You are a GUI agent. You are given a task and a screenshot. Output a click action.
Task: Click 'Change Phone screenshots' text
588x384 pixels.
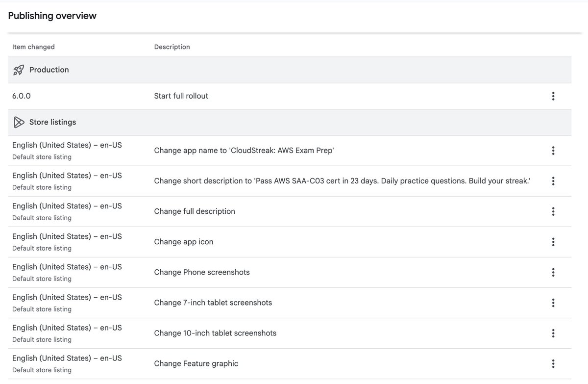tap(202, 272)
